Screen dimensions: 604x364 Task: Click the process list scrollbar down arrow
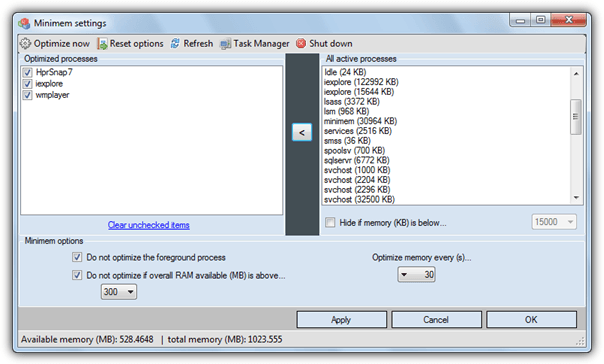point(576,198)
